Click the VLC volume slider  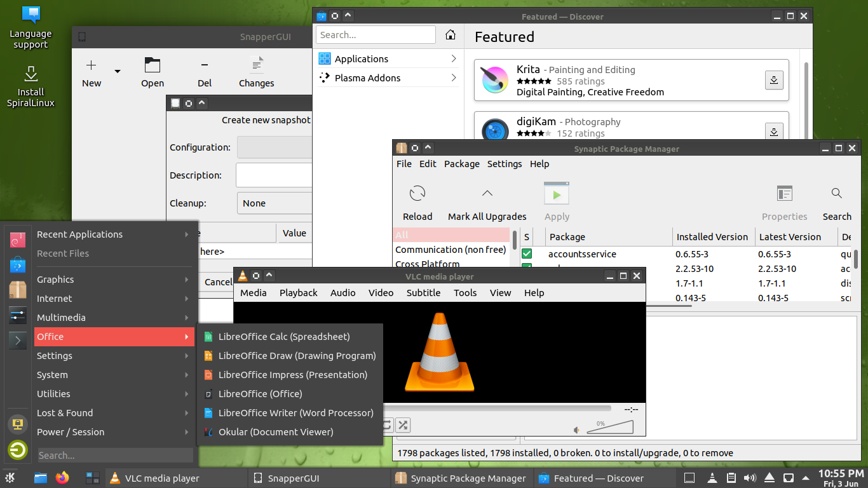[610, 428]
